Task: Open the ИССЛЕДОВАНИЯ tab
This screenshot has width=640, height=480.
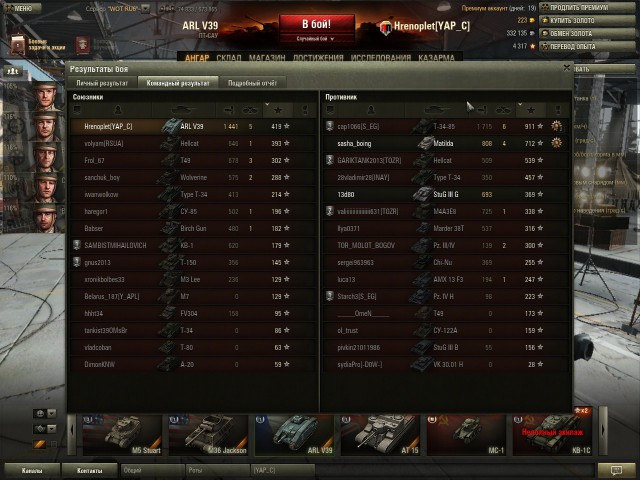Action: [x=381, y=58]
